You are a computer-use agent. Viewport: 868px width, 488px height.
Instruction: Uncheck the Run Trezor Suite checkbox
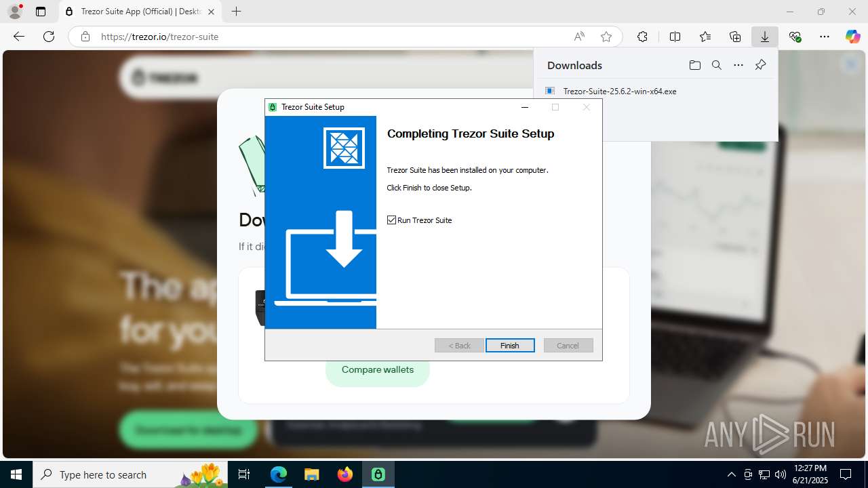point(391,220)
